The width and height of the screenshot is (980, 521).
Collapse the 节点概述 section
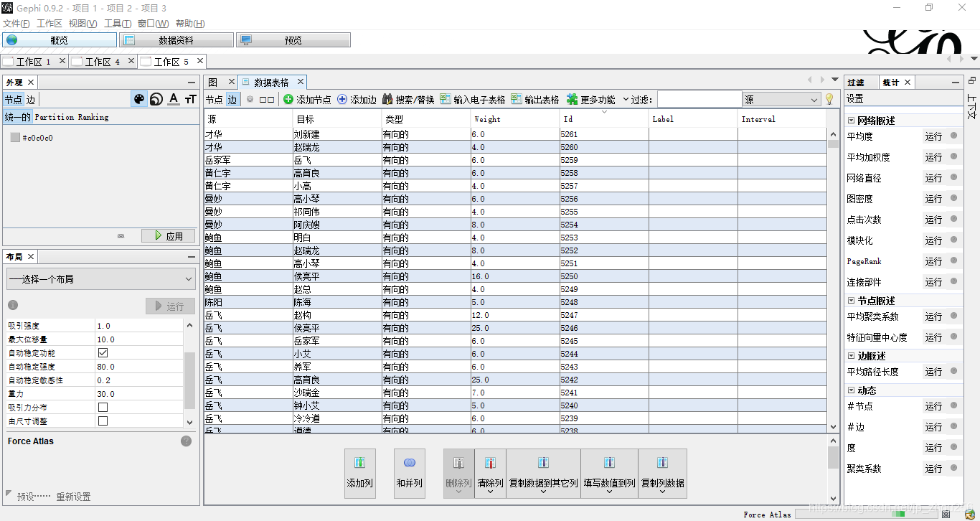(x=852, y=301)
